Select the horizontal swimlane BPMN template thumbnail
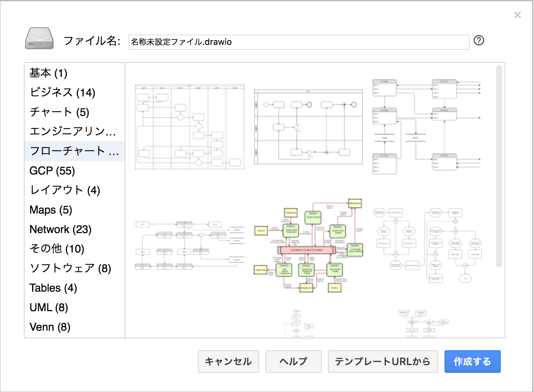 308,127
